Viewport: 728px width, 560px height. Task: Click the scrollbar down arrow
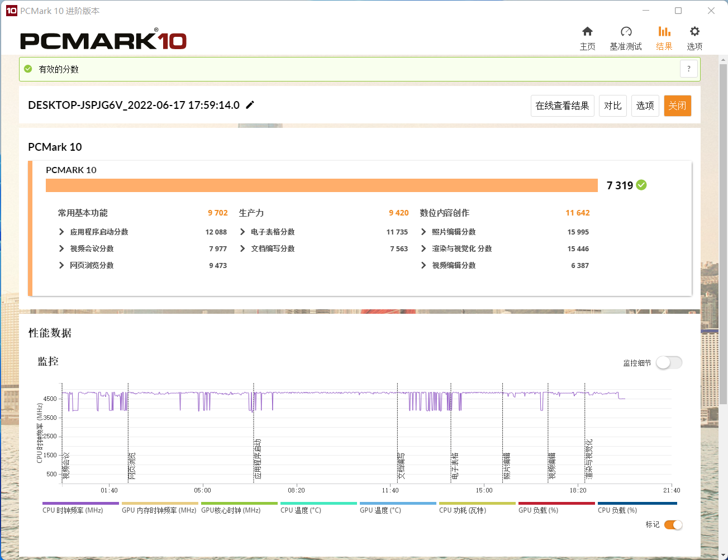point(723,556)
